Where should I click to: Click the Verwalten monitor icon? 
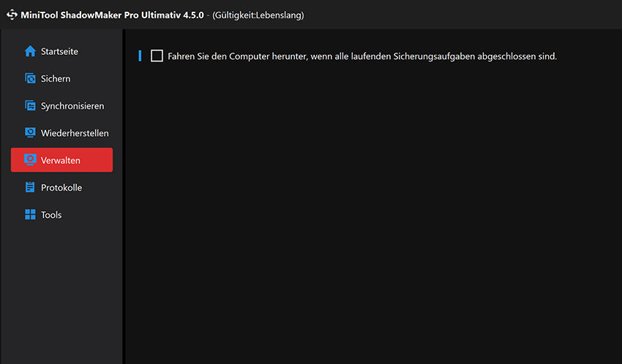pyautogui.click(x=30, y=160)
